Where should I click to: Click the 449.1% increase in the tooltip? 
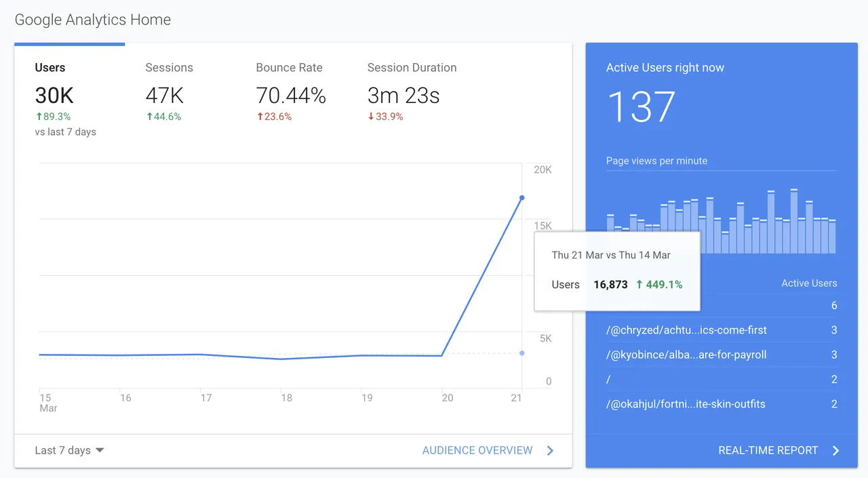click(x=659, y=285)
